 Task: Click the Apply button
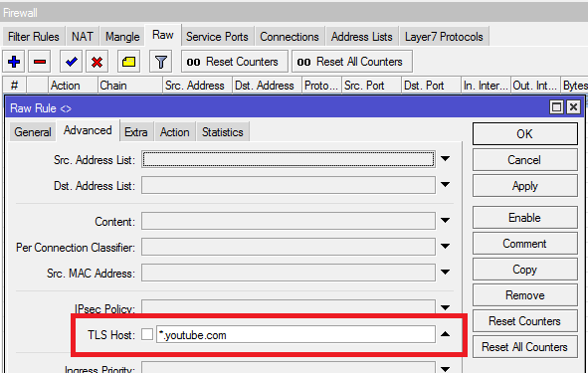coord(525,186)
